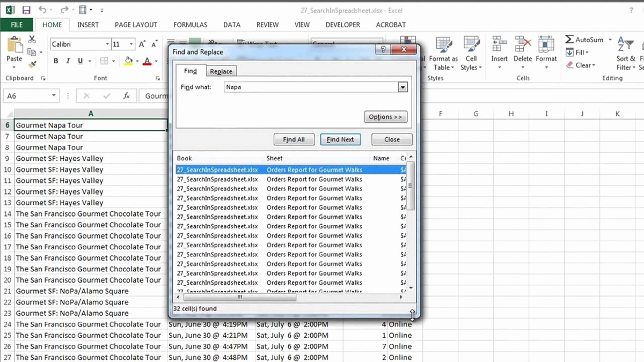
Task: Click the AutoSum sigma icon
Action: 569,40
